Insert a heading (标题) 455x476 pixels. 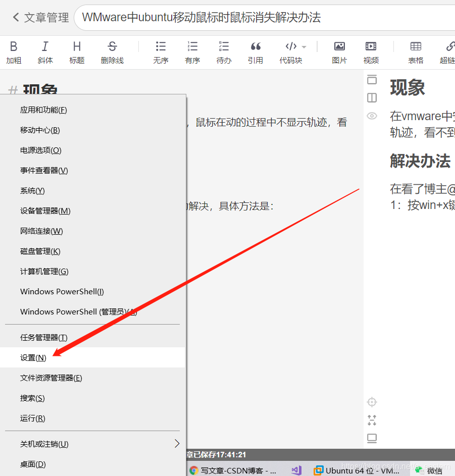click(77, 52)
